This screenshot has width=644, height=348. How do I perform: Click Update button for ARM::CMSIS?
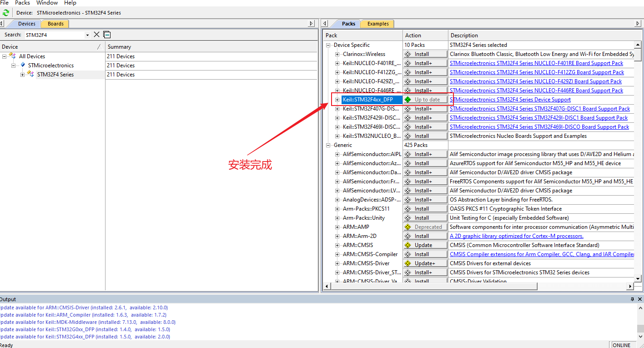pos(425,245)
